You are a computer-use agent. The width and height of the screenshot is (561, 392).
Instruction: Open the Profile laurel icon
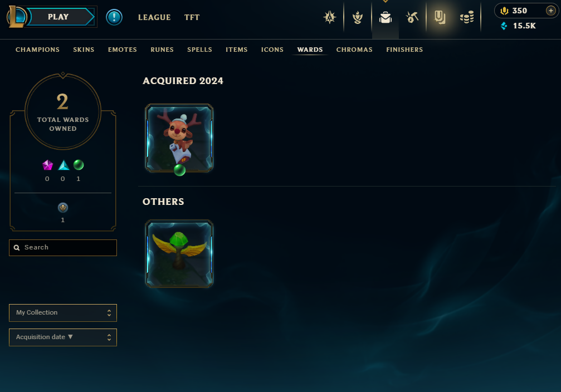(x=358, y=17)
